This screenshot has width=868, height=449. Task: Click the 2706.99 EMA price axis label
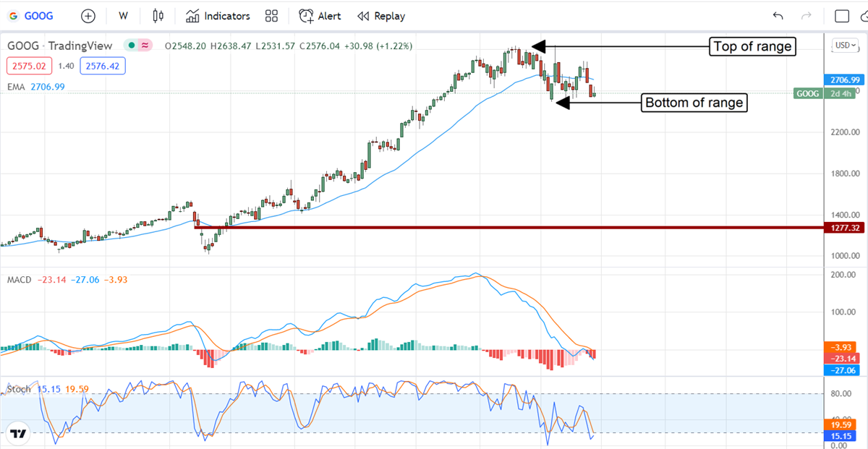tap(844, 80)
